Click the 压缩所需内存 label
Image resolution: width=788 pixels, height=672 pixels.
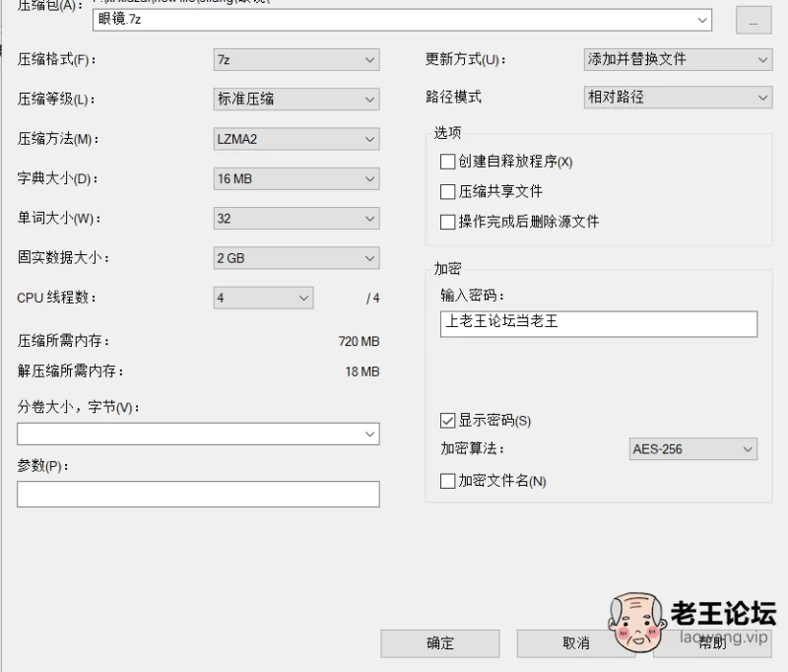[64, 341]
